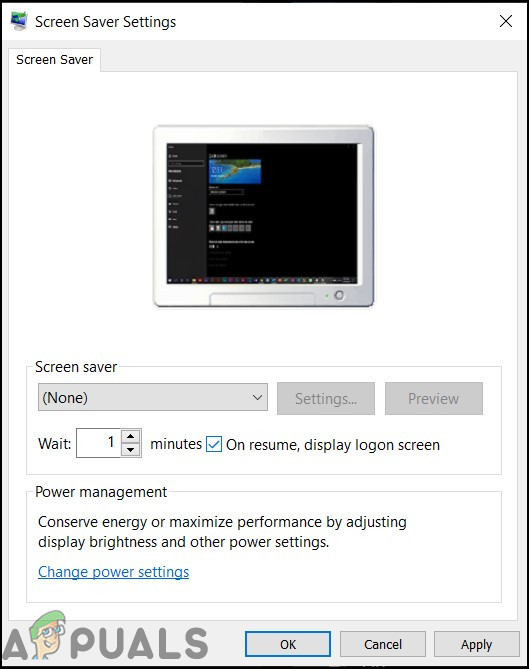Click the monitor preview thumbnail
This screenshot has height=669, width=529.
coord(264,216)
